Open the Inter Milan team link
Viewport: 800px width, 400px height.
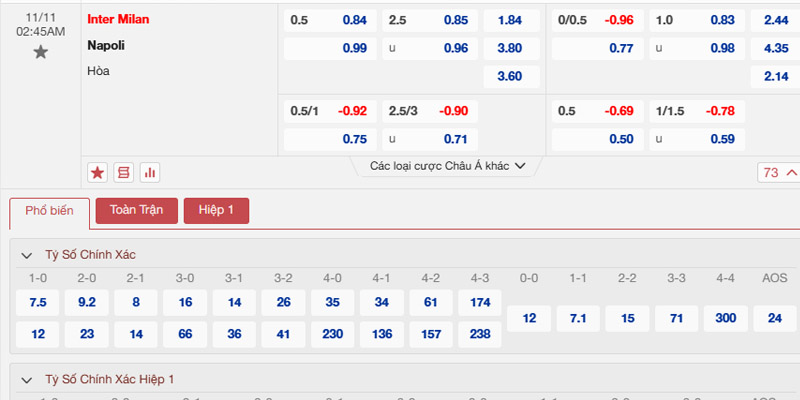click(x=125, y=20)
